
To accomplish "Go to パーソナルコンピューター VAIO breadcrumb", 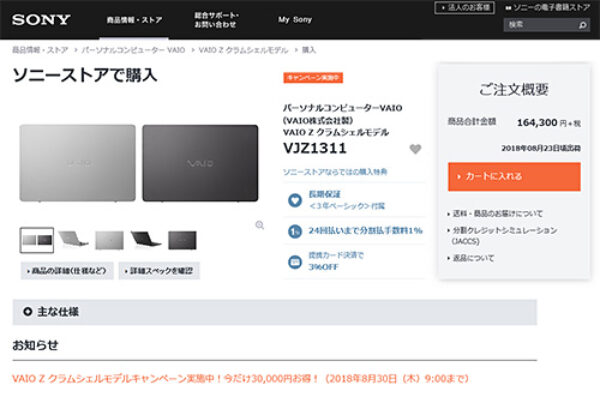I will [x=133, y=50].
